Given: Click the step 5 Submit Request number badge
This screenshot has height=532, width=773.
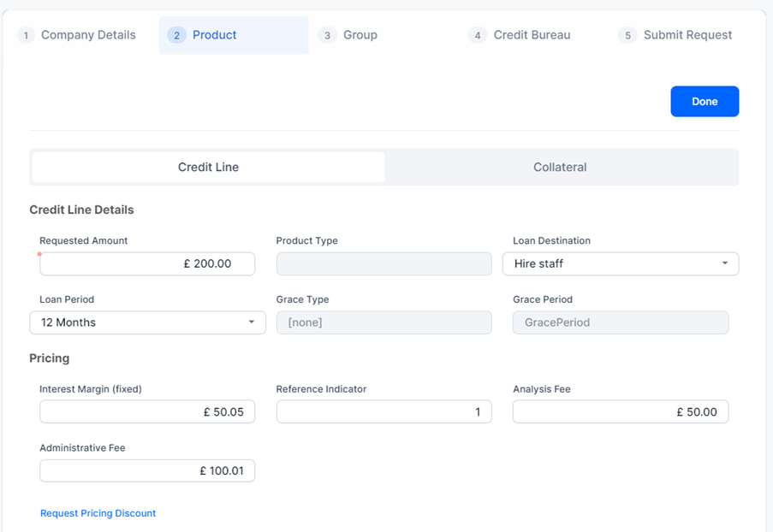Looking at the screenshot, I should click(x=627, y=36).
